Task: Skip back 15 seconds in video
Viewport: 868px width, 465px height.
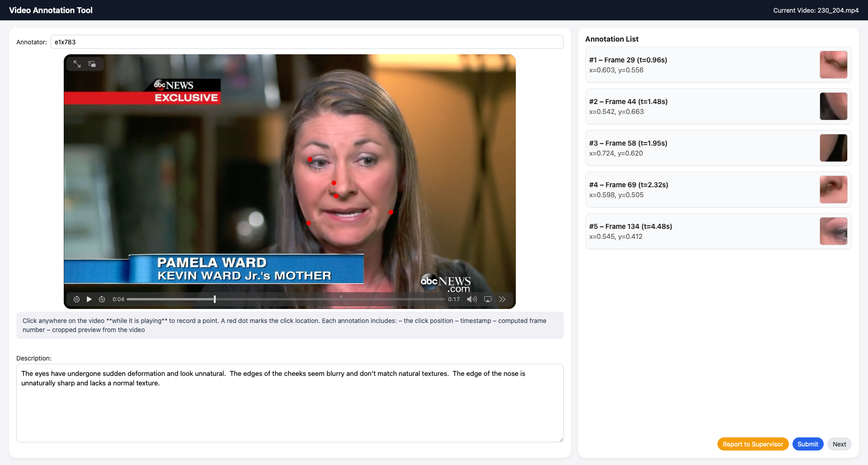Action: (77, 299)
